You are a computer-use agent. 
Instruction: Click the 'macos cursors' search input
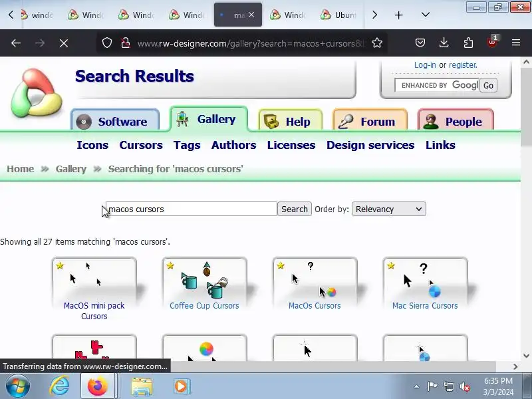[192, 209]
